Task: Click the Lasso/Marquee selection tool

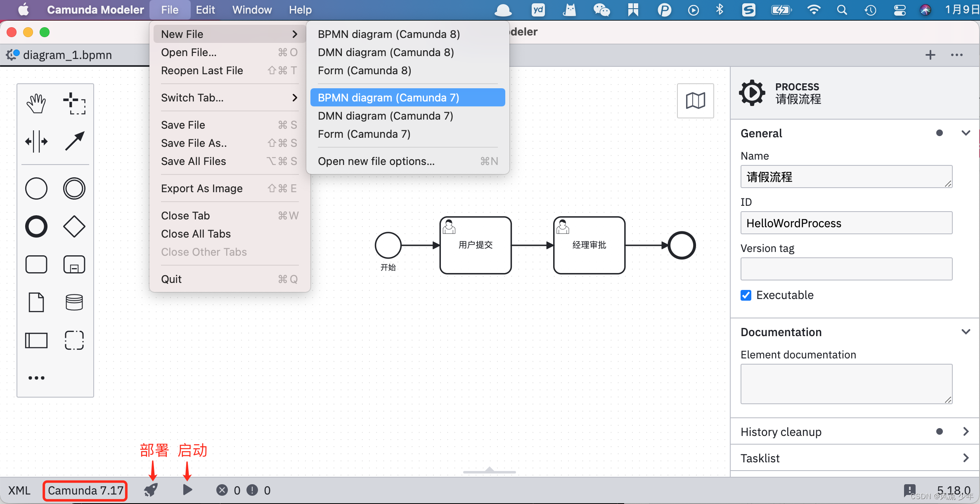Action: 73,102
